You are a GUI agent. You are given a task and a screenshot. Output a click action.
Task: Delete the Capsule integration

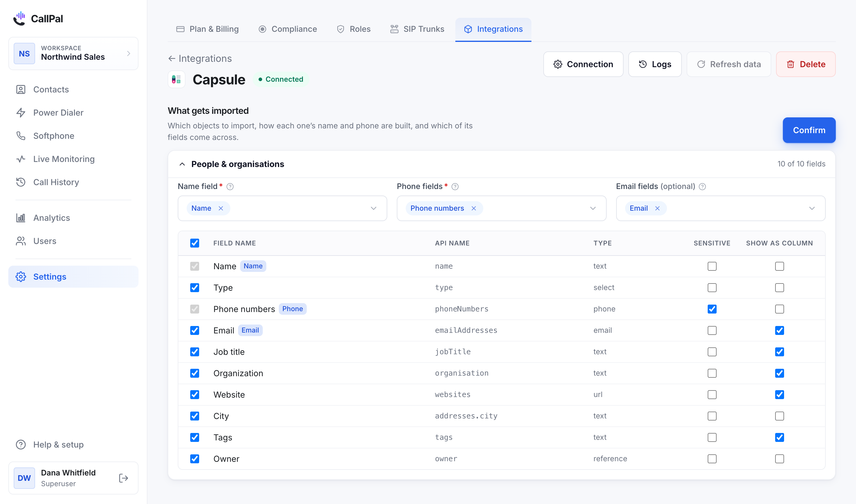click(806, 64)
